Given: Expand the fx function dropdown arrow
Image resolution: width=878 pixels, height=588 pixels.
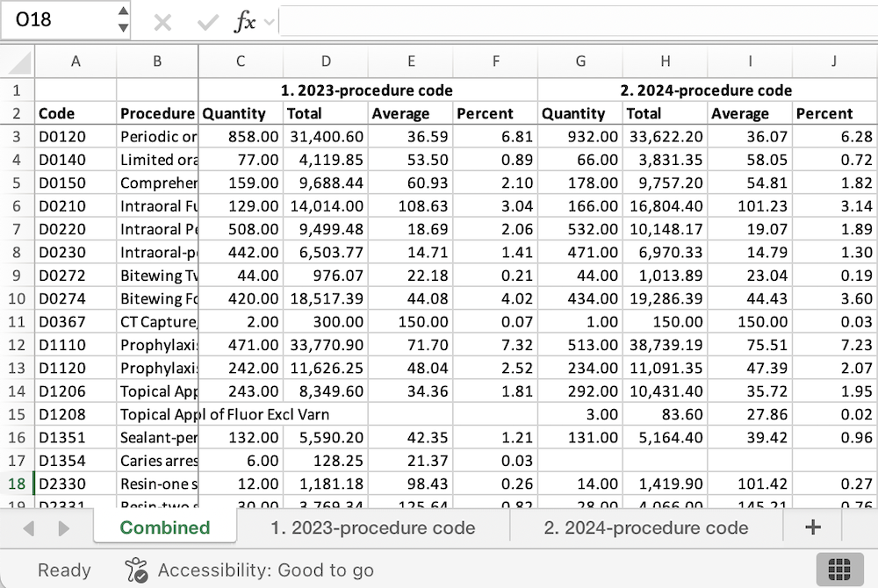Looking at the screenshot, I should pyautogui.click(x=270, y=22).
